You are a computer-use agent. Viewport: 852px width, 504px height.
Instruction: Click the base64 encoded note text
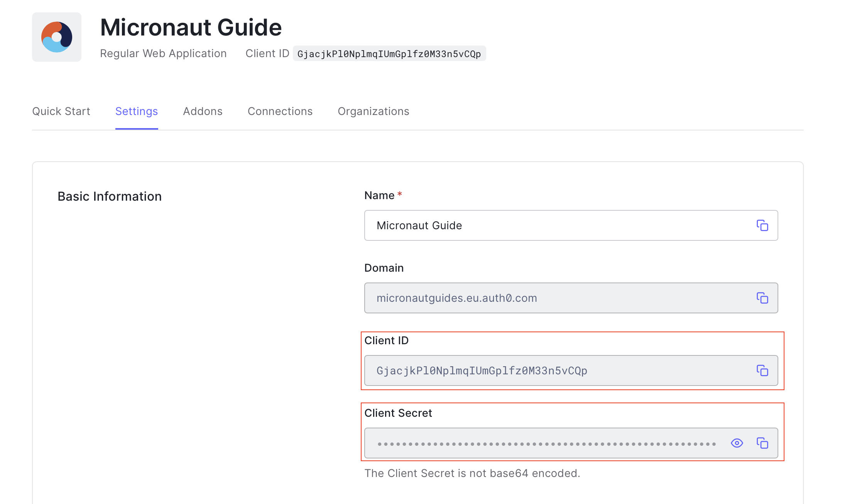(x=472, y=473)
